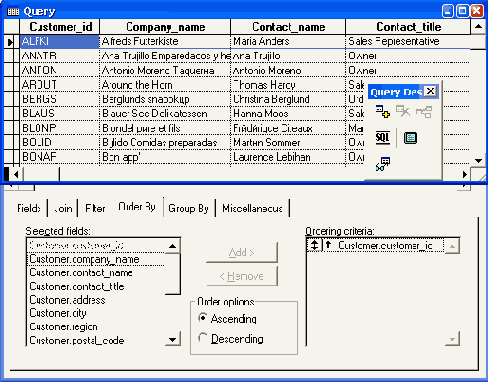Select the Ascending order option
This screenshot has height=382, width=488.
[228, 319]
